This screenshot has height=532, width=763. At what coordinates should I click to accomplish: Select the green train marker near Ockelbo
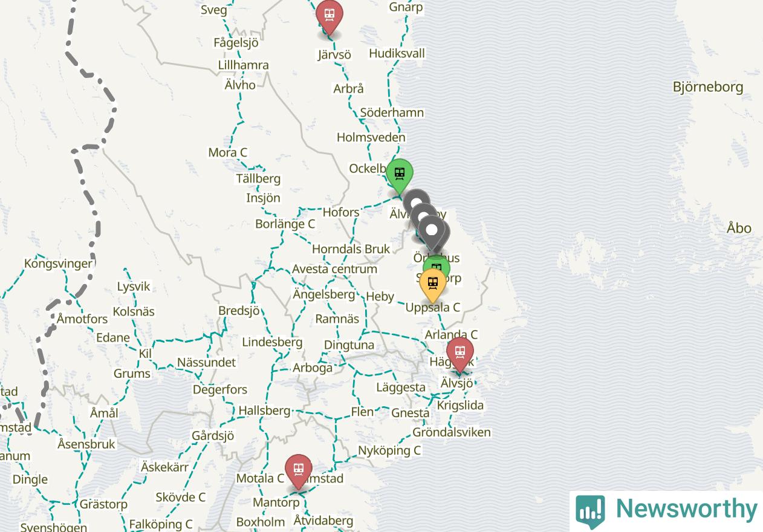[399, 175]
